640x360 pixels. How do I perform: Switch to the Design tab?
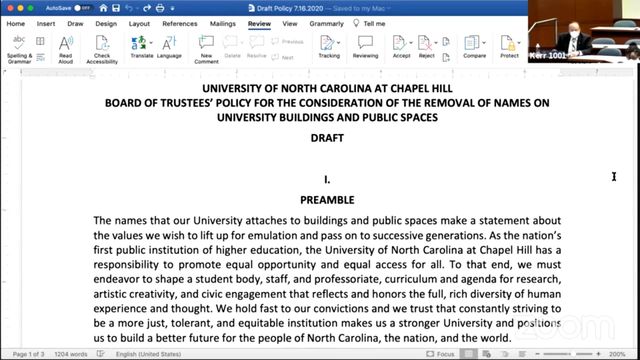pyautogui.click(x=106, y=24)
